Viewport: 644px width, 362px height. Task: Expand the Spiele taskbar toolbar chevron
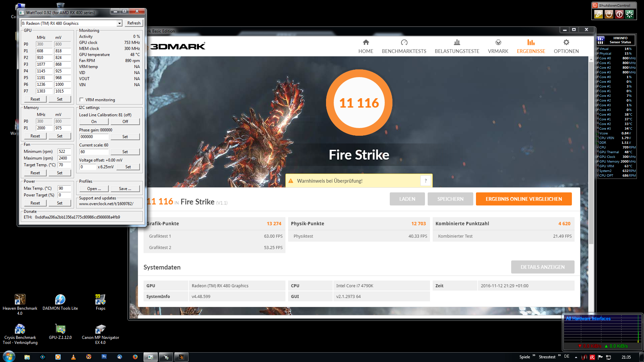[x=534, y=355]
